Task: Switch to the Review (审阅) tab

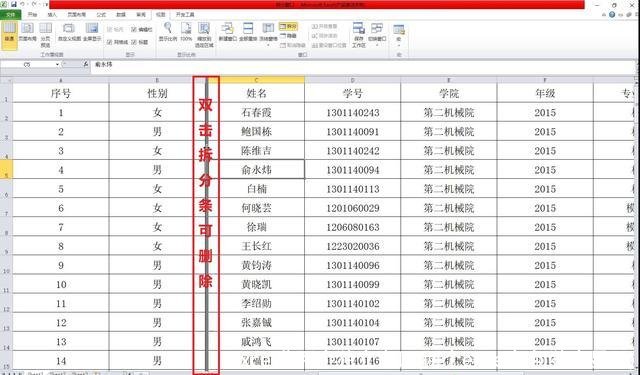Action: tap(141, 15)
